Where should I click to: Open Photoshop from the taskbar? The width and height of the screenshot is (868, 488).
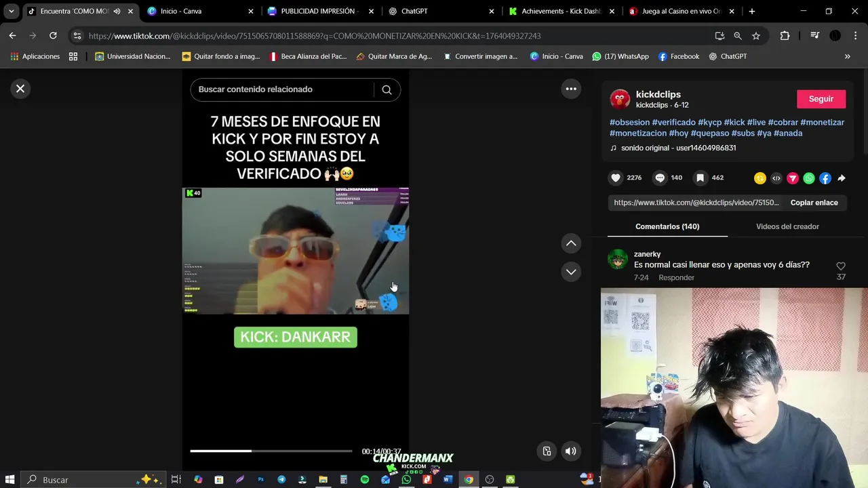coord(260,479)
